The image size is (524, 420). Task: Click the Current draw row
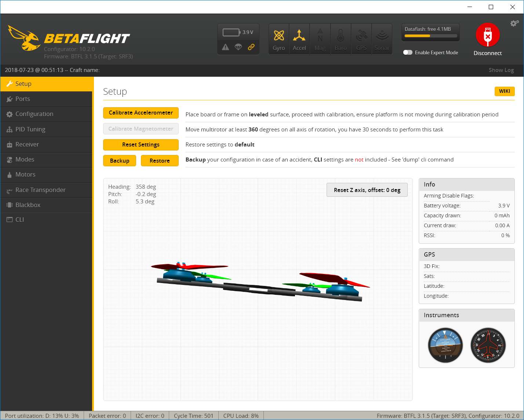467,225
